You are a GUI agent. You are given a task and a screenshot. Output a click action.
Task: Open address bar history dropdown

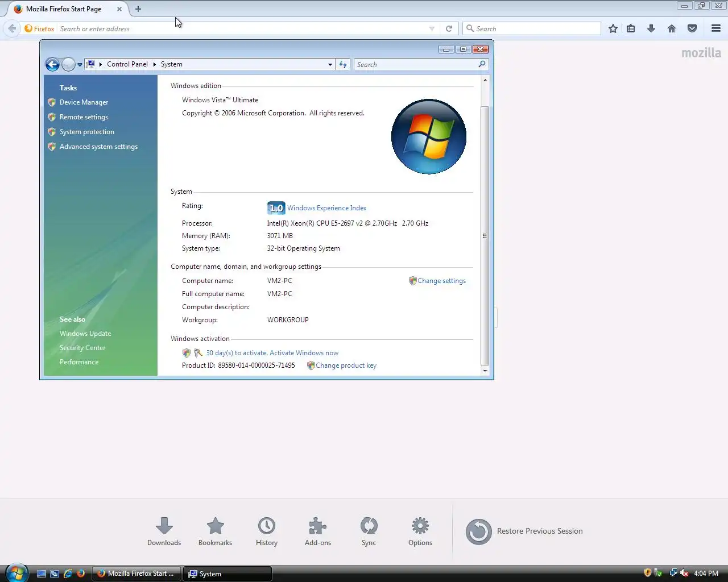tap(432, 28)
